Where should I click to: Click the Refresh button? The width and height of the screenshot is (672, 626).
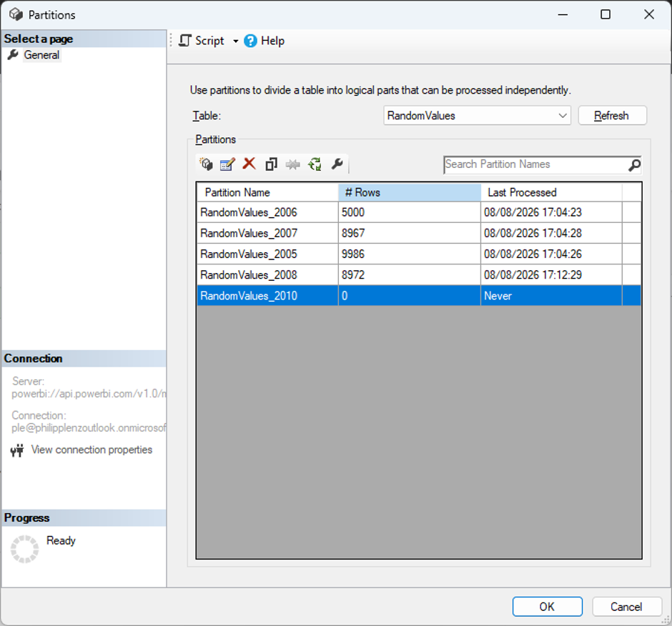[612, 116]
